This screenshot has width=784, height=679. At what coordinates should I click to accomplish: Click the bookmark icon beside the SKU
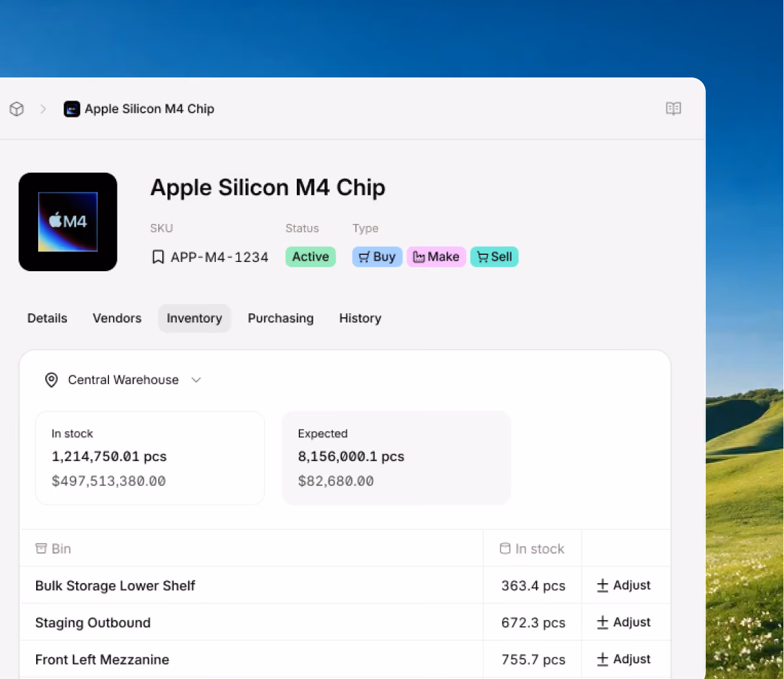pyautogui.click(x=158, y=257)
